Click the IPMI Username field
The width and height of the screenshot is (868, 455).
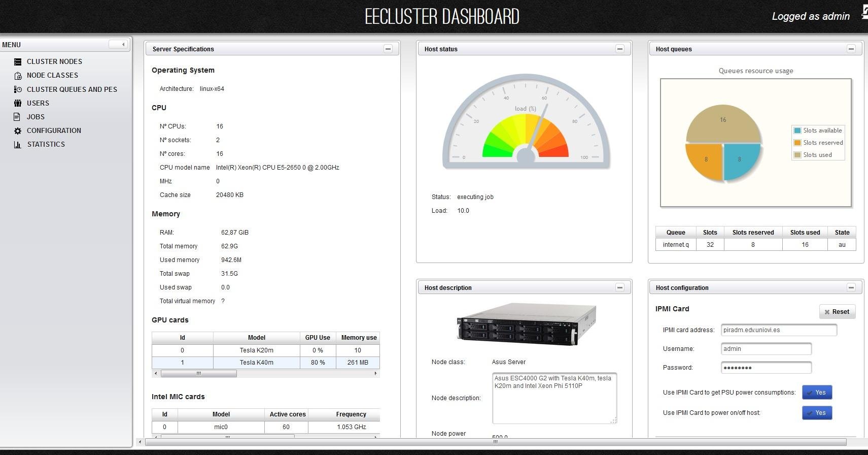(766, 349)
